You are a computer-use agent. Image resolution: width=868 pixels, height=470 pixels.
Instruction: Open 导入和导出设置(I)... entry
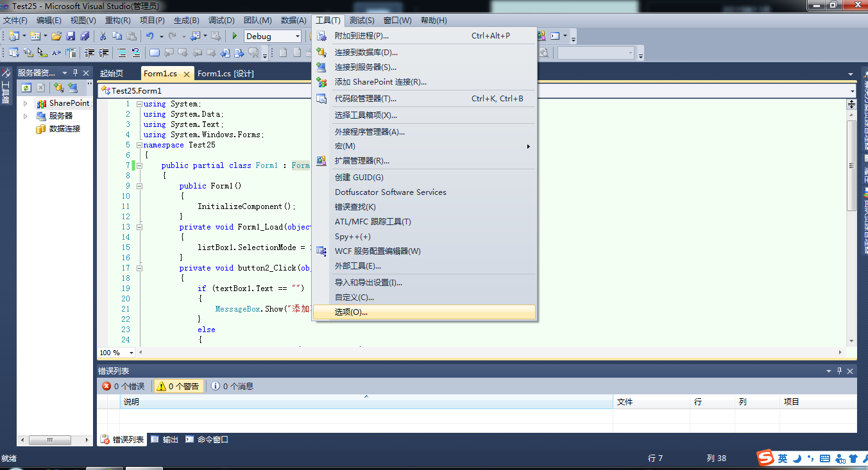pyautogui.click(x=423, y=283)
